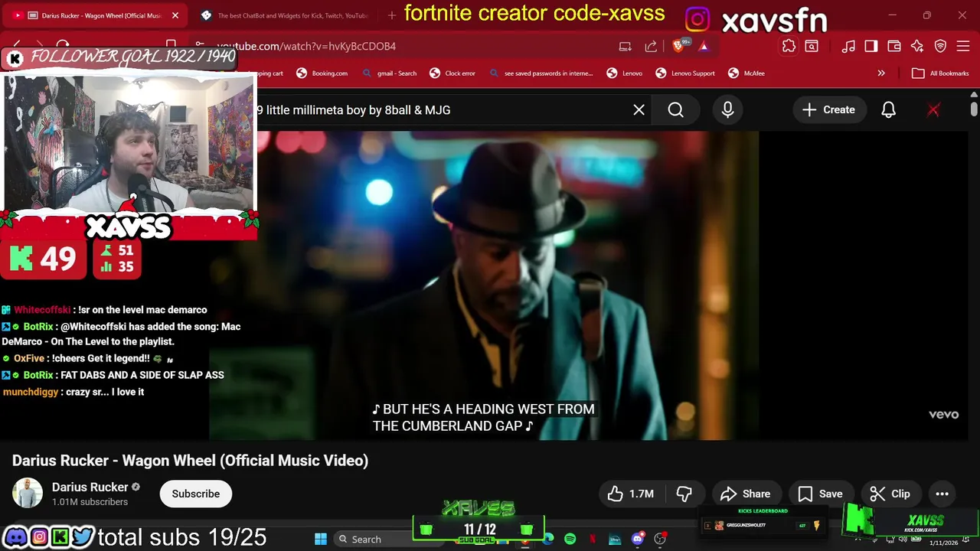
Task: Open the Lenovo Support bookmark
Action: tap(686, 73)
